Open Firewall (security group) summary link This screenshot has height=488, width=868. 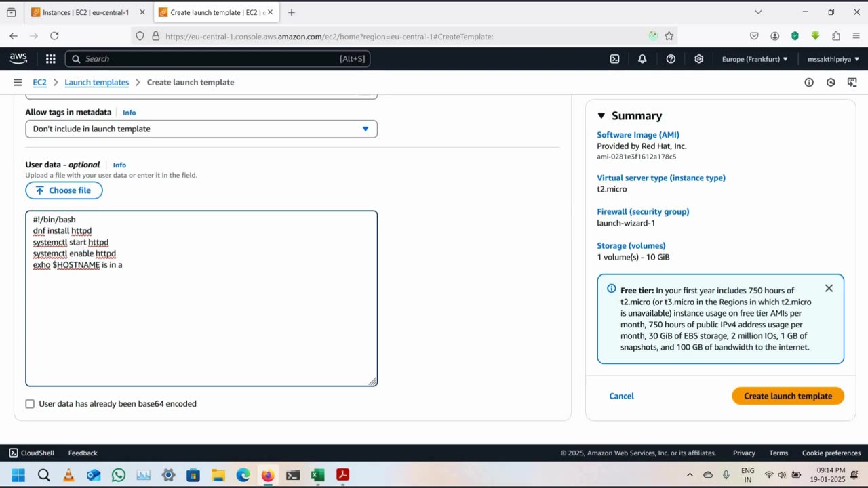(x=643, y=211)
